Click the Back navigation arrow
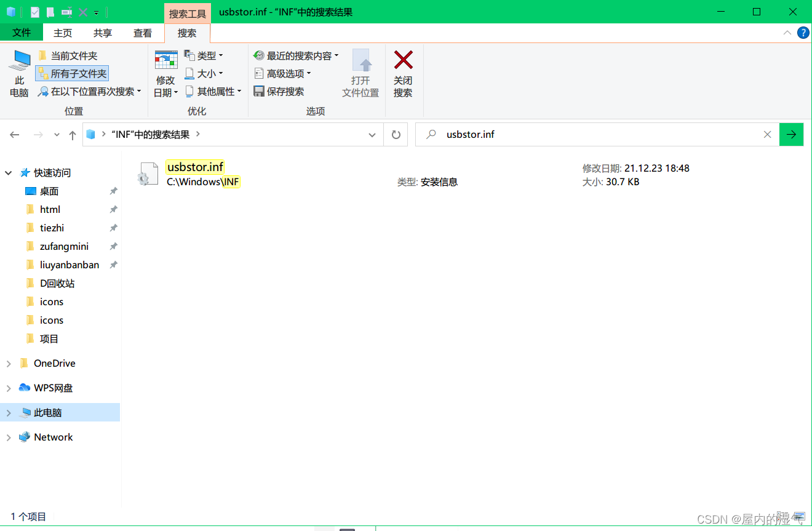This screenshot has height=531, width=812. 15,134
